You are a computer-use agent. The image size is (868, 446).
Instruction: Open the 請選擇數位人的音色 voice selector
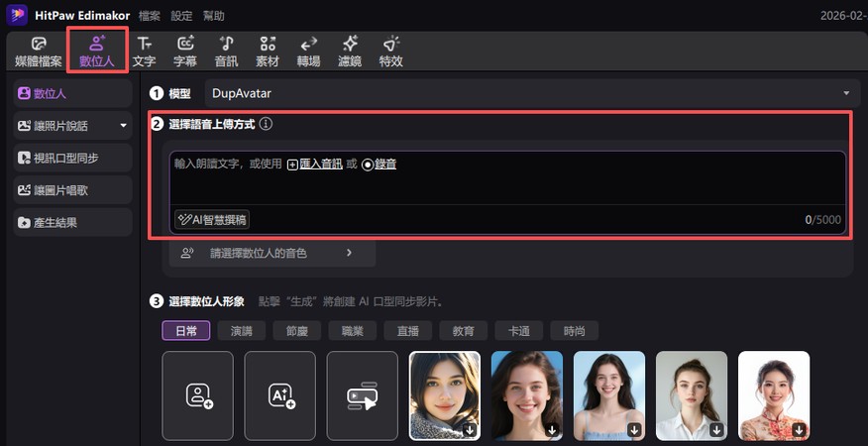(x=272, y=253)
